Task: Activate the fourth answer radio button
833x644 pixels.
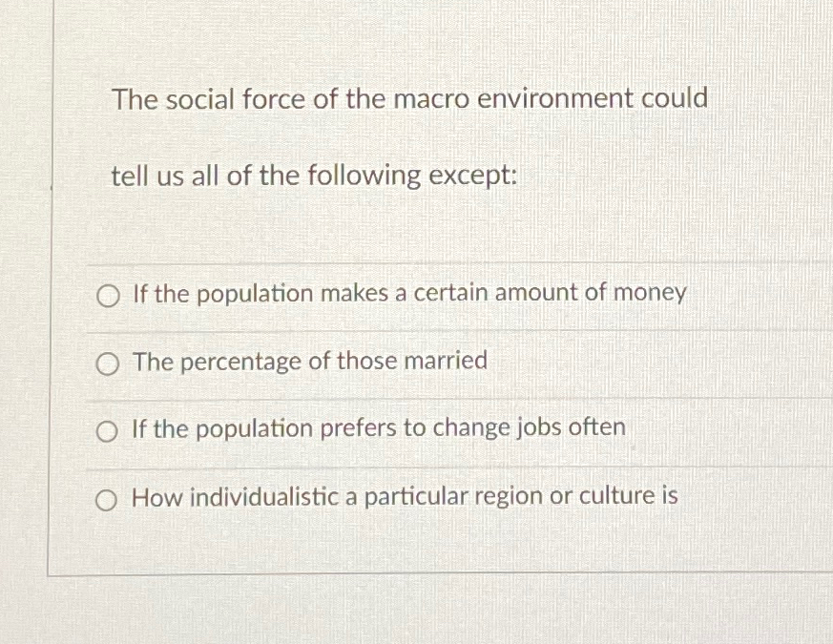Action: pos(107,498)
